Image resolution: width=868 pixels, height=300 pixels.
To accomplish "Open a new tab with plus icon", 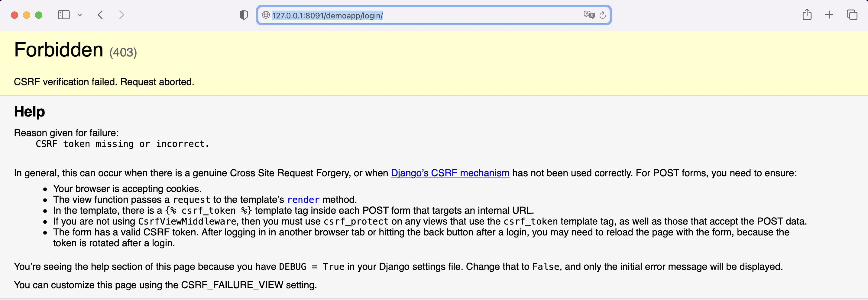I will point(829,15).
